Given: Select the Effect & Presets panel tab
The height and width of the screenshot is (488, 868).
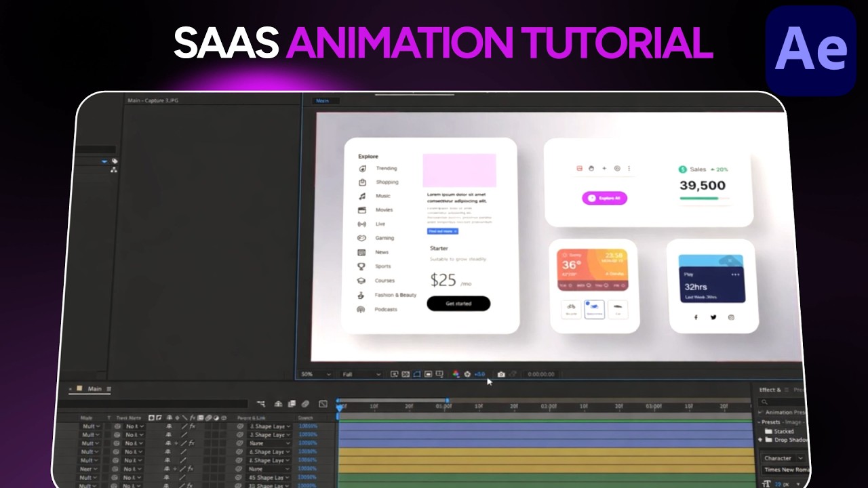Looking at the screenshot, I should point(770,390).
